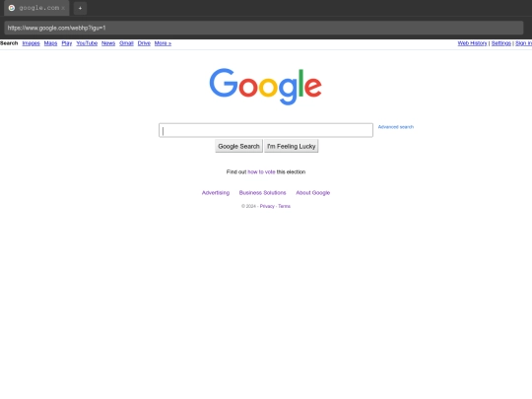Focus the URL address bar
This screenshot has height=399, width=532.
[264, 28]
